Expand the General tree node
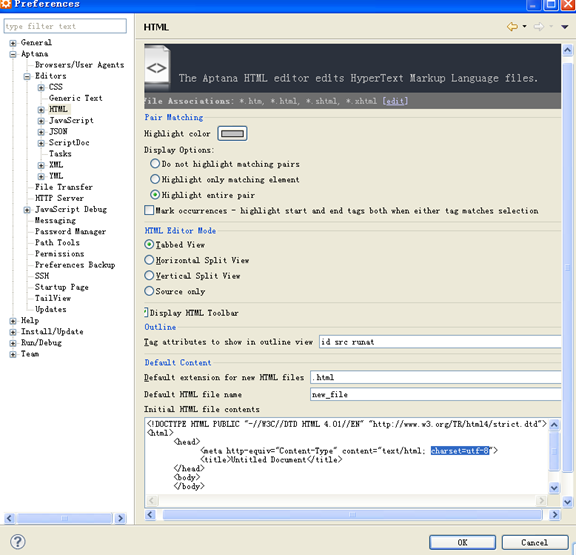The image size is (576, 555). coord(13,43)
